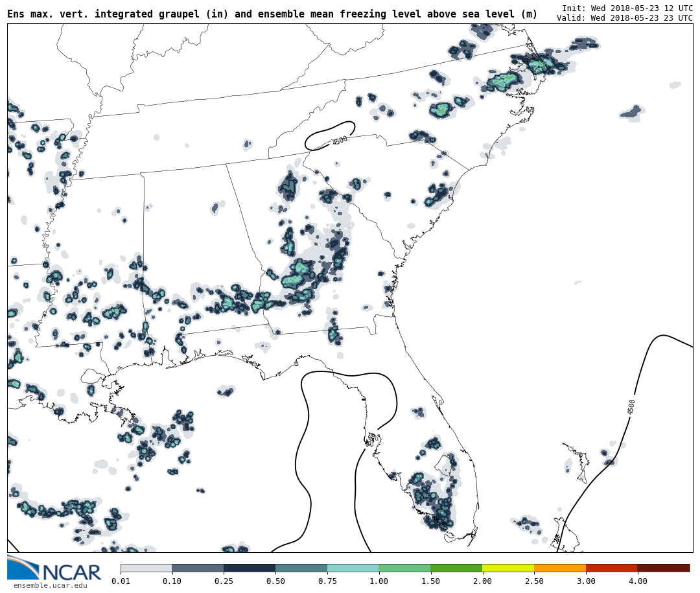Click the 4500 contour label over the Atlantic
The width and height of the screenshot is (700, 593).
pyautogui.click(x=631, y=407)
